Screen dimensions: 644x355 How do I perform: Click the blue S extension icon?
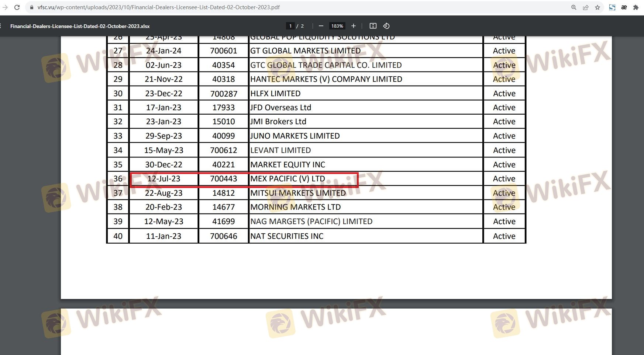point(612,7)
